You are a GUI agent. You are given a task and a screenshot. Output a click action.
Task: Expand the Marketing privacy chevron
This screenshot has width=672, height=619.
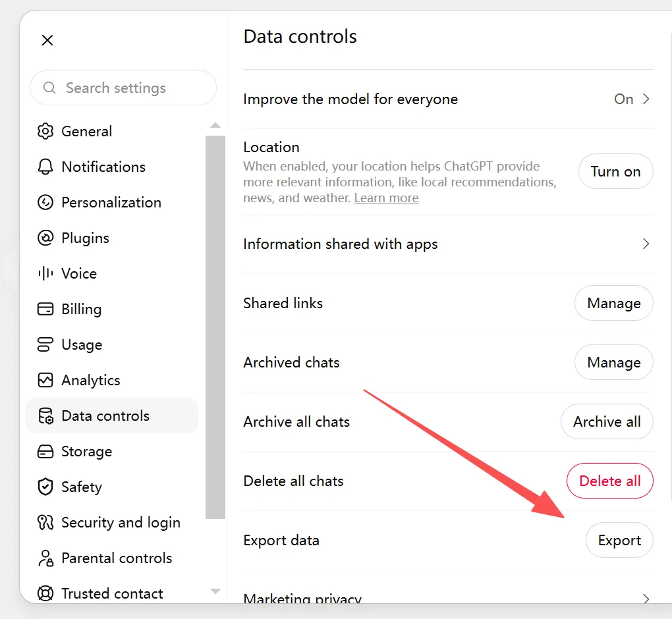coord(646,599)
